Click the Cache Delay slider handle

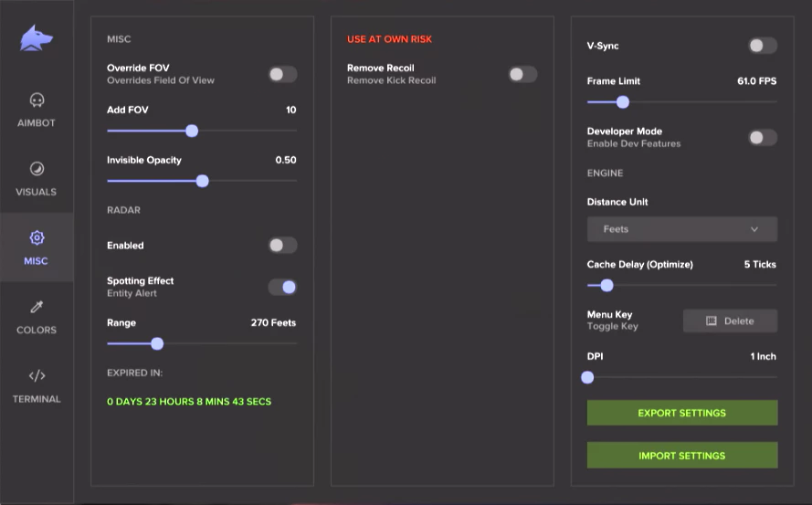point(606,286)
